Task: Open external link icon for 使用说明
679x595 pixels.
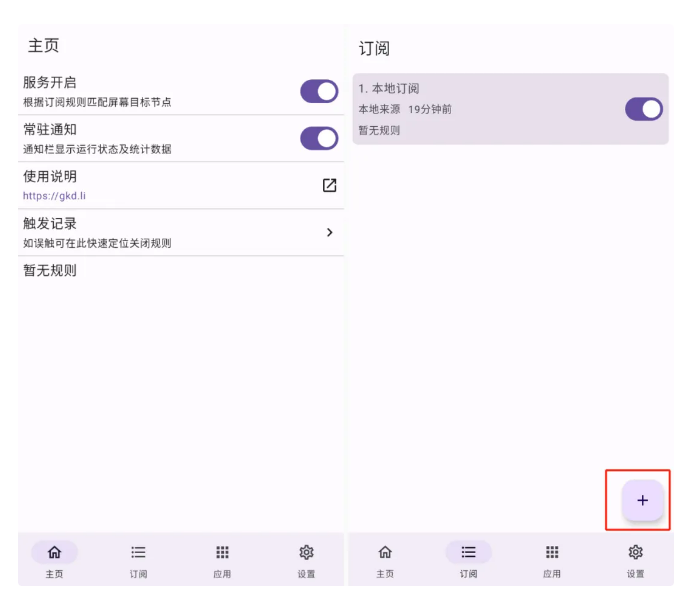Action: coord(329,185)
